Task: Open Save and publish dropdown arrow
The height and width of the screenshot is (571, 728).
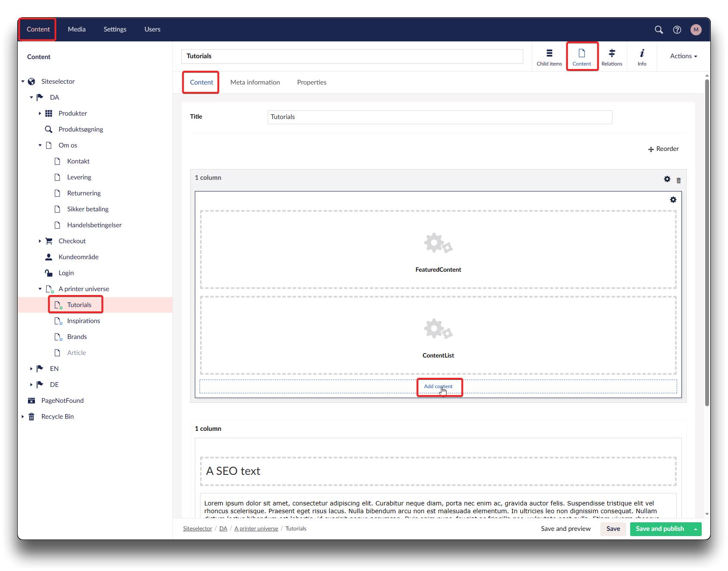Action: point(695,529)
